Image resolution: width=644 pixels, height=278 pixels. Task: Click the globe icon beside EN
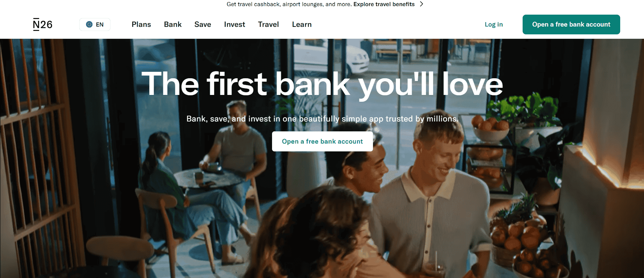(89, 24)
